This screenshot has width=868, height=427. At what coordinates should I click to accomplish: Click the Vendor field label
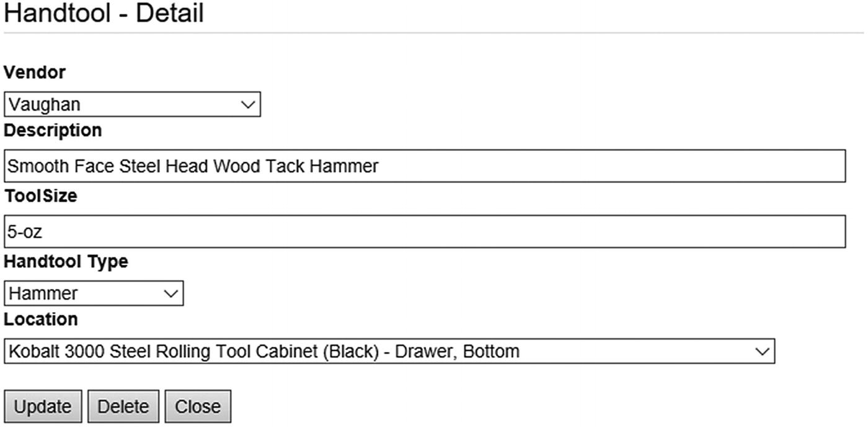tap(35, 73)
